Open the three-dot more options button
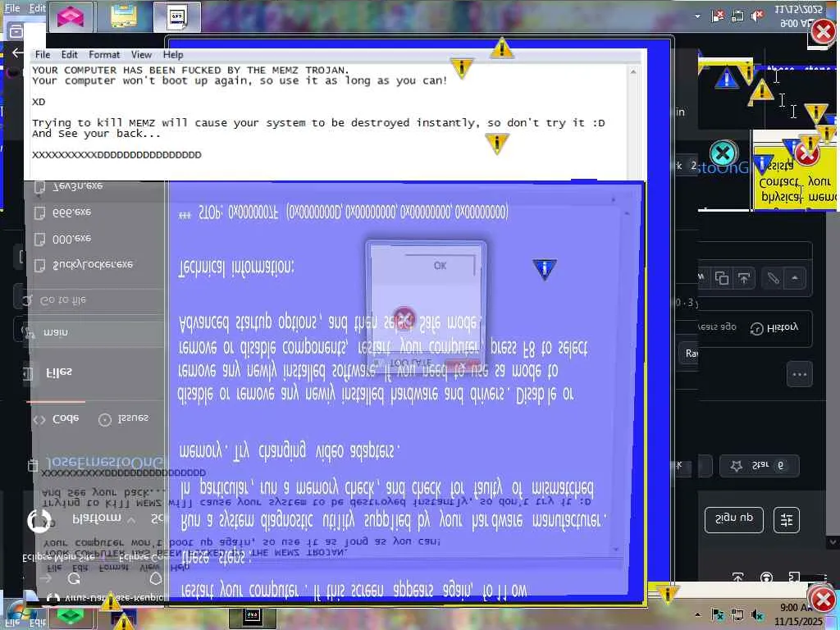840x630 pixels. [800, 374]
